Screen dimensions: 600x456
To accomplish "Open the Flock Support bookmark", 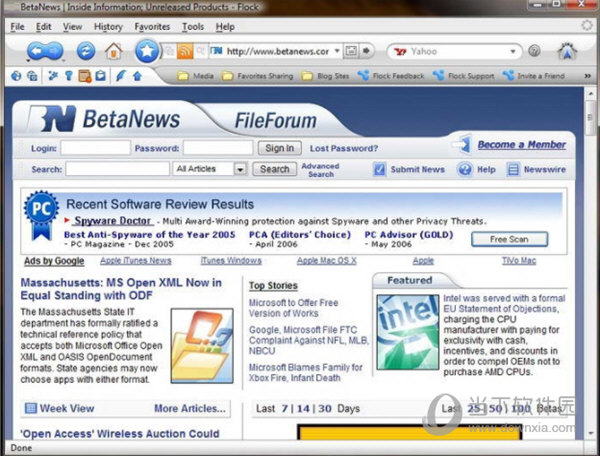I will point(464,76).
